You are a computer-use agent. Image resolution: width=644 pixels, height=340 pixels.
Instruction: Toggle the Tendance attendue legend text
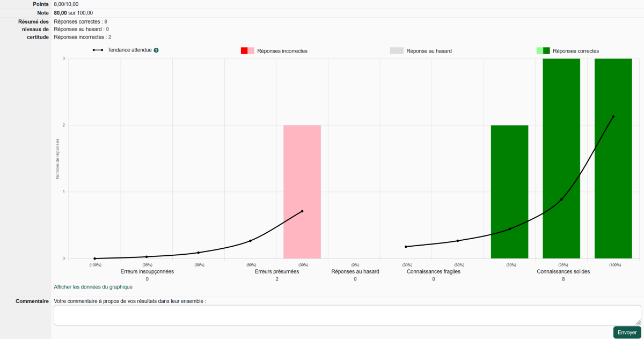point(129,50)
